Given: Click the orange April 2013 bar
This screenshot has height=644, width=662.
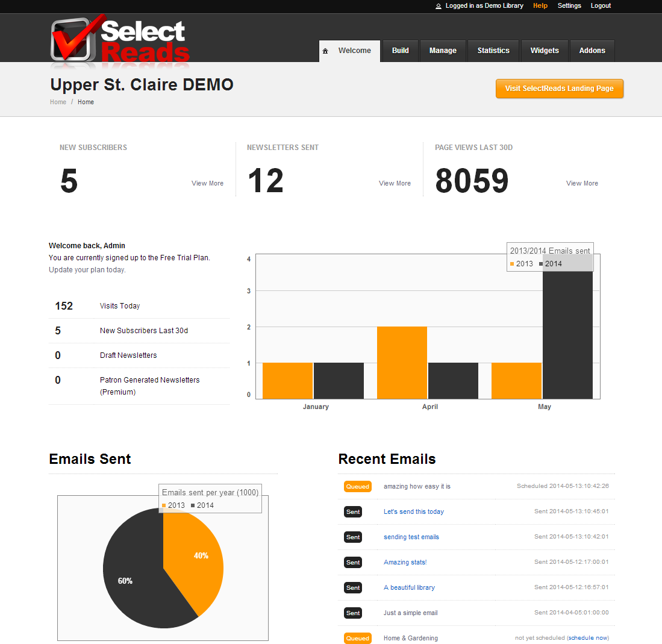Looking at the screenshot, I should pos(402,363).
